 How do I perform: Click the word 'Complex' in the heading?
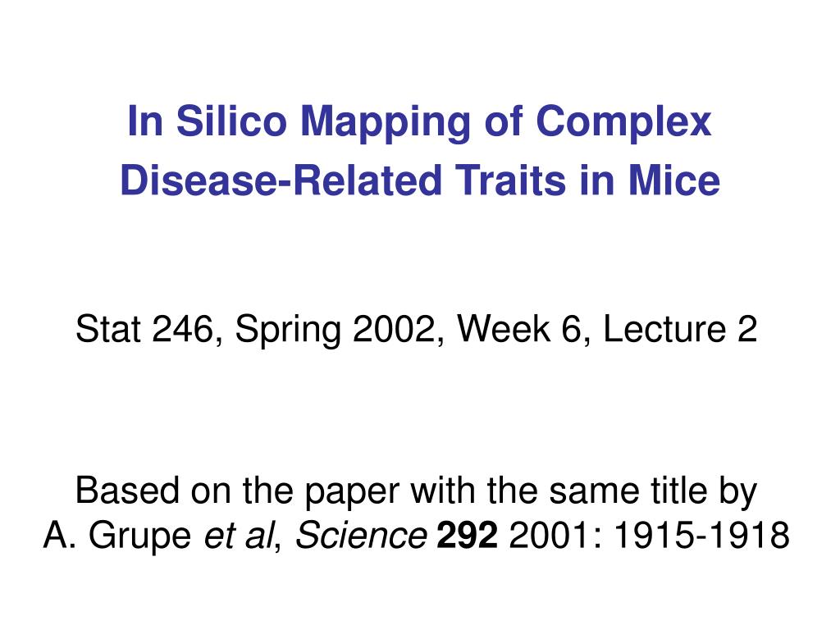pos(624,123)
